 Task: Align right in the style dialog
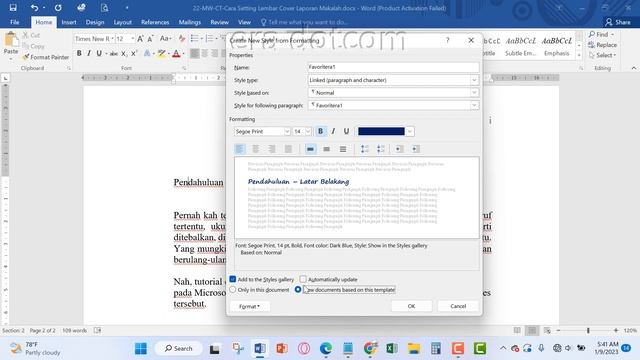pyautogui.click(x=272, y=149)
